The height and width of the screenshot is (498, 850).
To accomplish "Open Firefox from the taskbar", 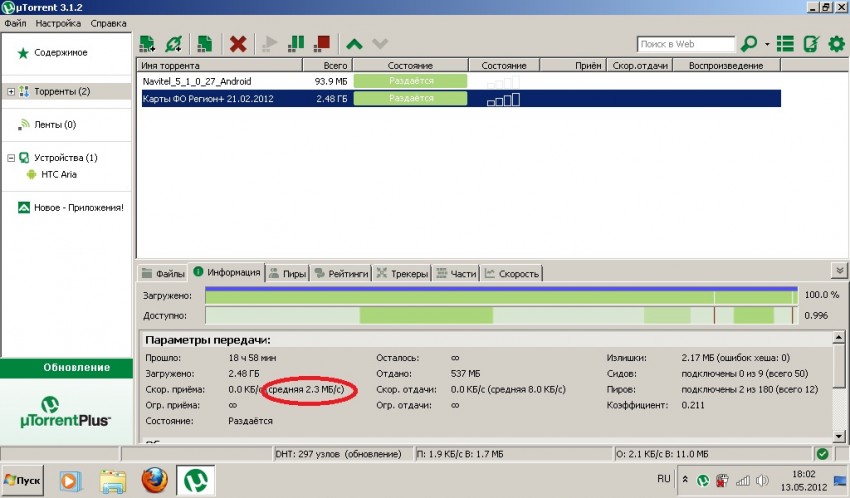I will pos(154,481).
